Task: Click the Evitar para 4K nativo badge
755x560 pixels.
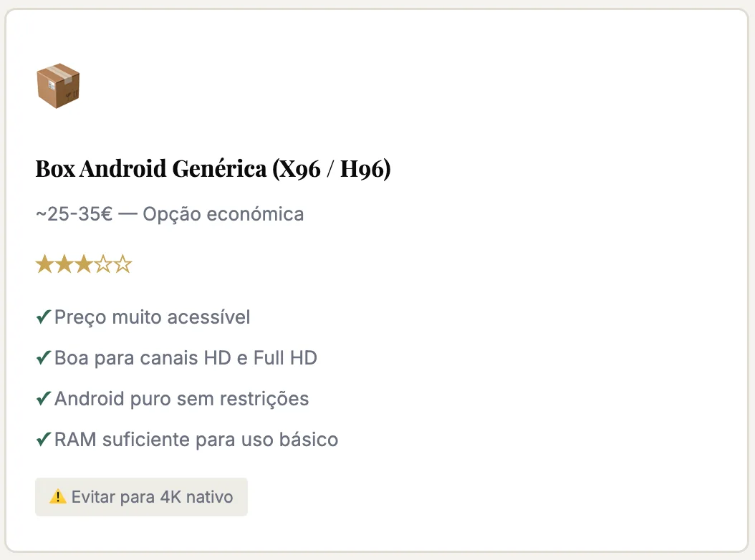Action: (x=141, y=497)
